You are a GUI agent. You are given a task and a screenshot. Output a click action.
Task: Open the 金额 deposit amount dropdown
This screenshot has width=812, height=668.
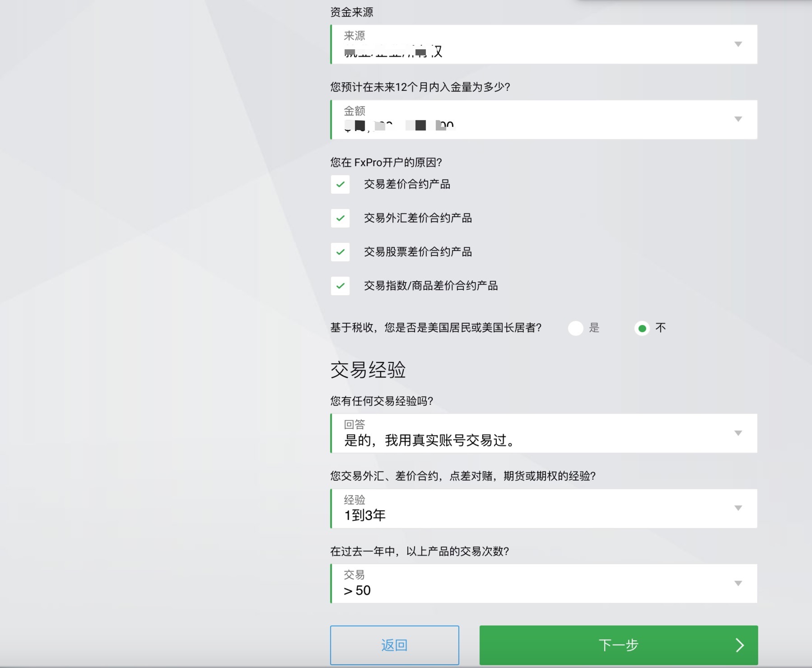pos(544,120)
